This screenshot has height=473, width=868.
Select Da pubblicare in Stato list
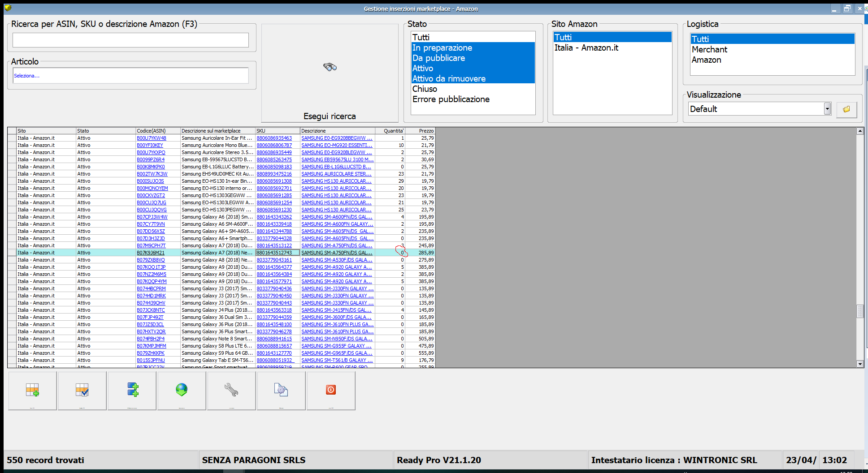473,58
